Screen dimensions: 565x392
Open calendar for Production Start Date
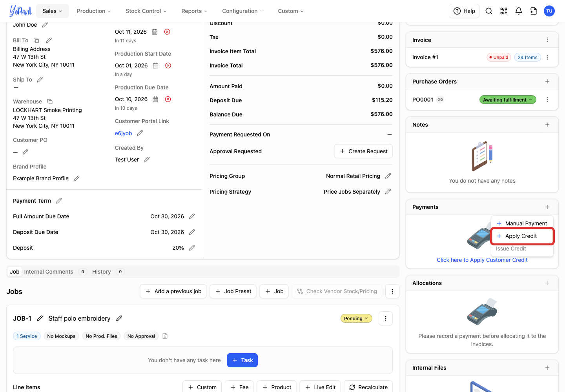click(x=156, y=65)
